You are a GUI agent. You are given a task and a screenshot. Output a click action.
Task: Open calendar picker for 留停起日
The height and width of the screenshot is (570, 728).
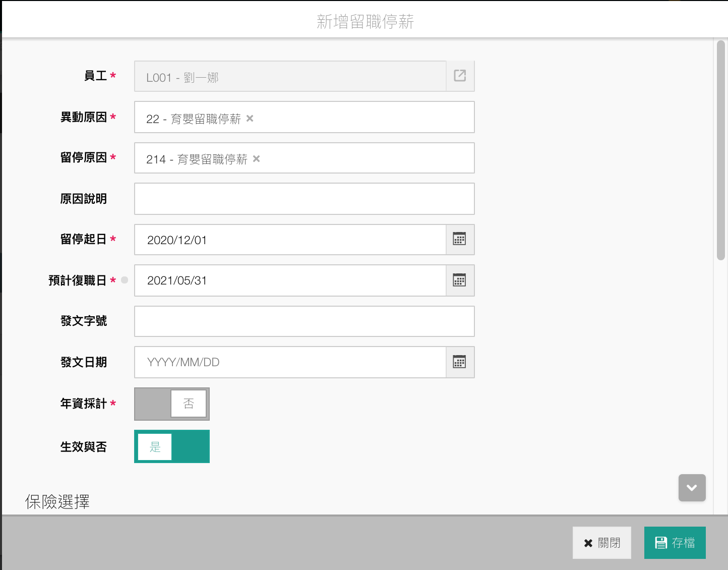pos(459,240)
